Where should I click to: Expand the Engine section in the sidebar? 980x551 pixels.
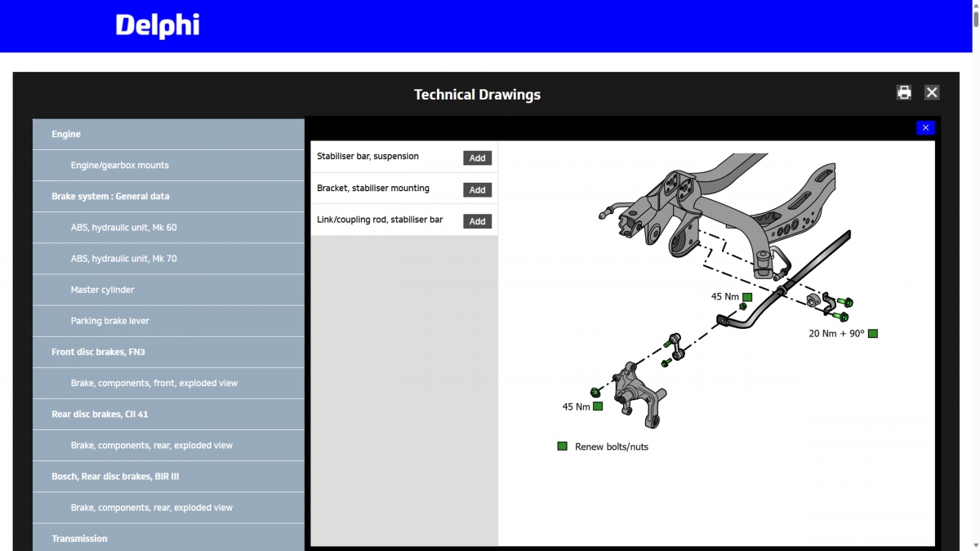tap(168, 134)
